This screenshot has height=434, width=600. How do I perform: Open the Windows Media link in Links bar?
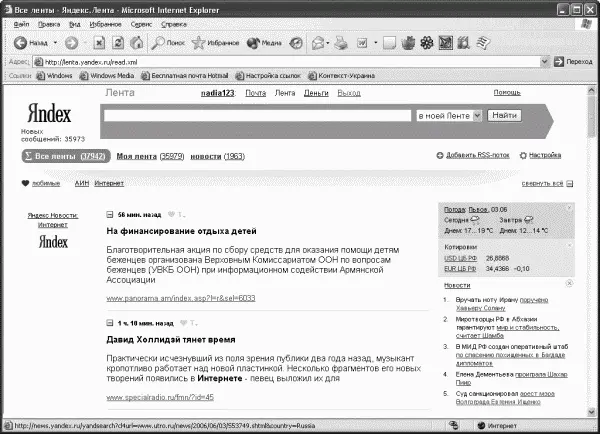107,76
